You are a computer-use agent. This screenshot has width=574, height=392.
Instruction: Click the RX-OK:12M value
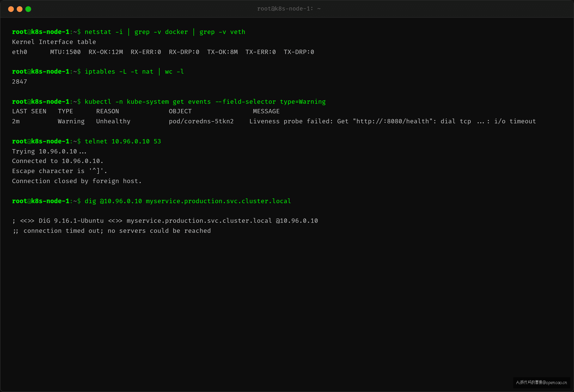pos(106,52)
